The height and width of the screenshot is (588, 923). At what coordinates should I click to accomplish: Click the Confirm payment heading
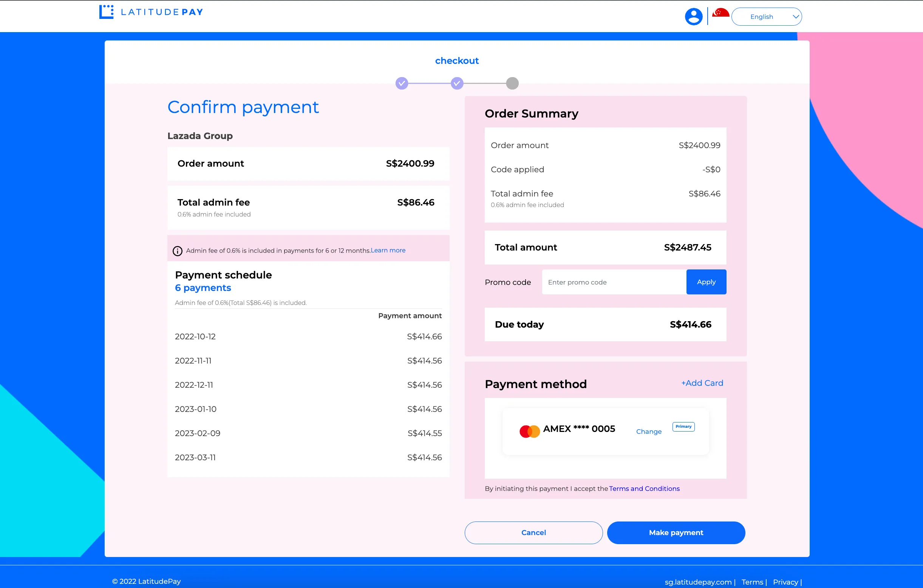(243, 107)
